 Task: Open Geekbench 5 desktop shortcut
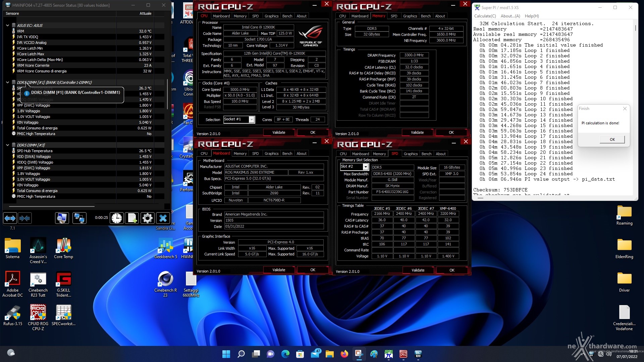click(x=165, y=249)
